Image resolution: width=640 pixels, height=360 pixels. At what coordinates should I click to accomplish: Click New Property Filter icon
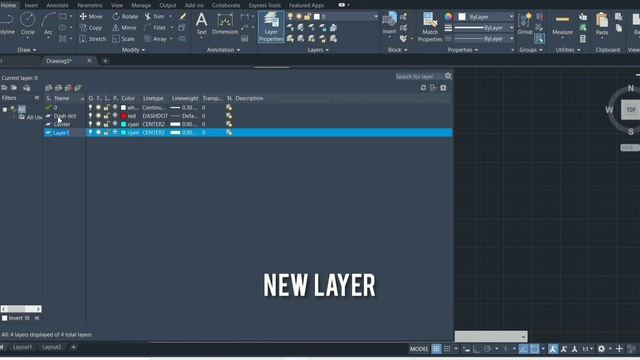click(4, 88)
